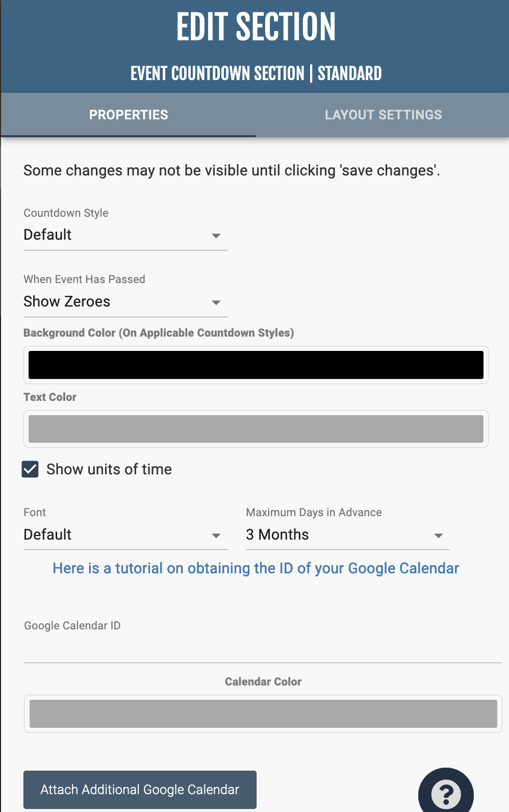Switch to the Layout Settings tab

coord(383,115)
